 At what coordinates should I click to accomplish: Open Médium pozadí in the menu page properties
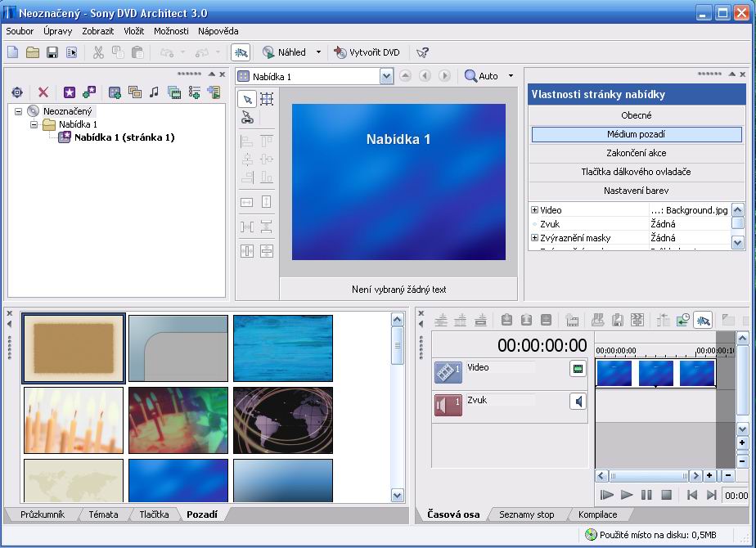coord(636,133)
